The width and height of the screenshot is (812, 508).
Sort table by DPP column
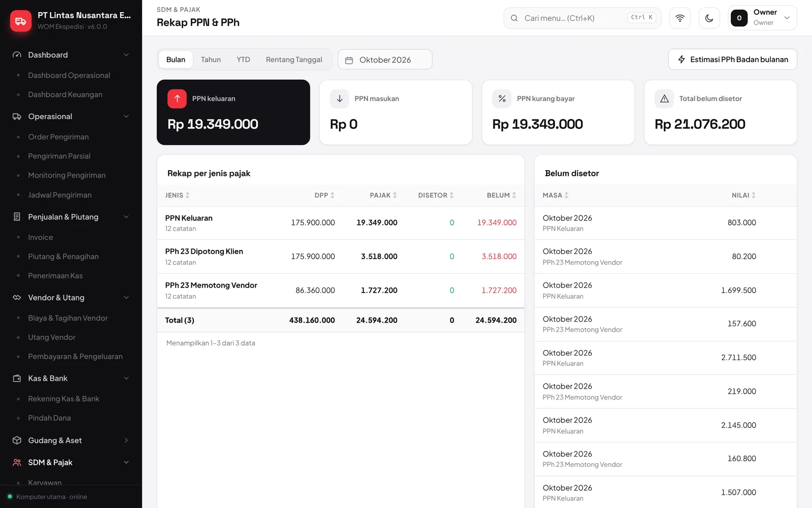pos(324,195)
